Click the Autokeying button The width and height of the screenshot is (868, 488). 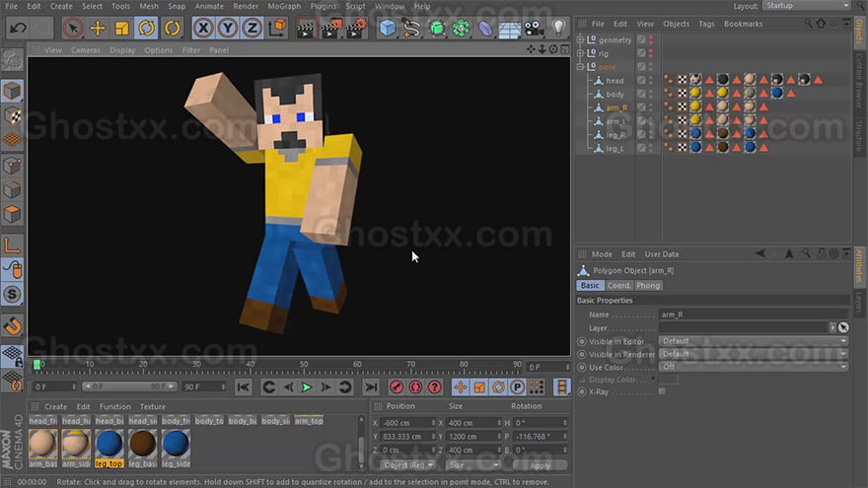[x=415, y=387]
